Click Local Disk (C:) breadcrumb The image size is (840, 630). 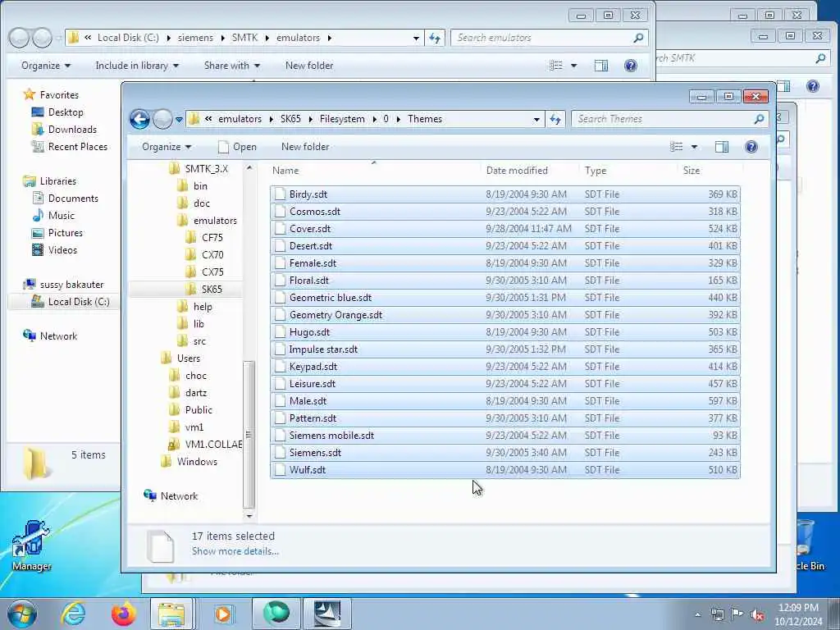point(128,38)
